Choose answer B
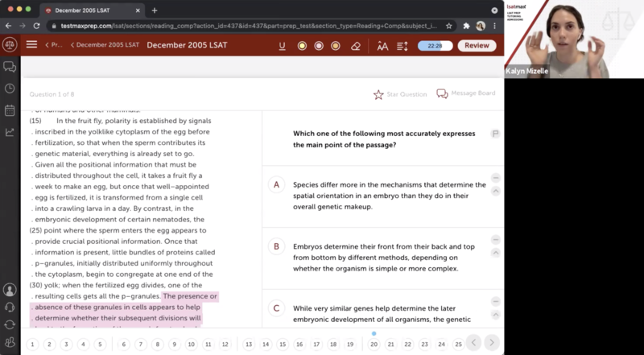The image size is (644, 355). [x=276, y=247]
